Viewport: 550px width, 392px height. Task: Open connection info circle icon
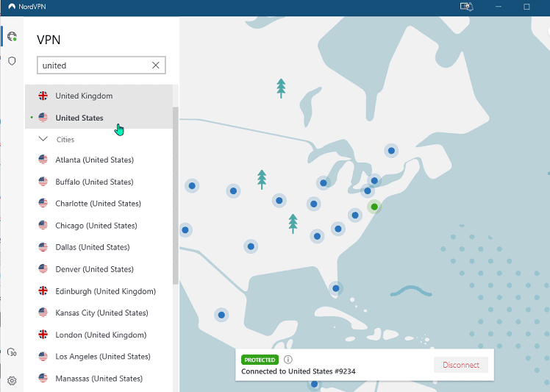pyautogui.click(x=288, y=360)
